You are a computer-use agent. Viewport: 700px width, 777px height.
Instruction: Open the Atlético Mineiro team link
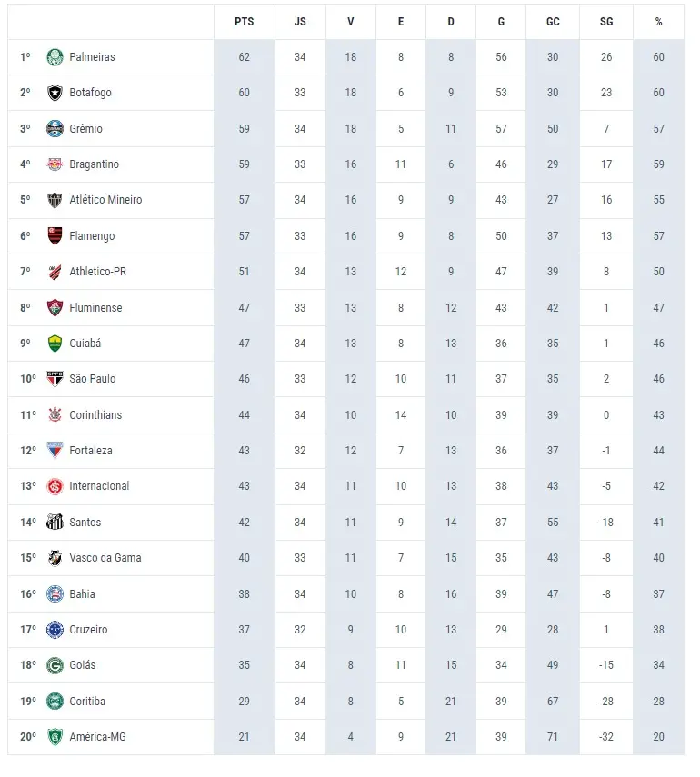pyautogui.click(x=105, y=200)
